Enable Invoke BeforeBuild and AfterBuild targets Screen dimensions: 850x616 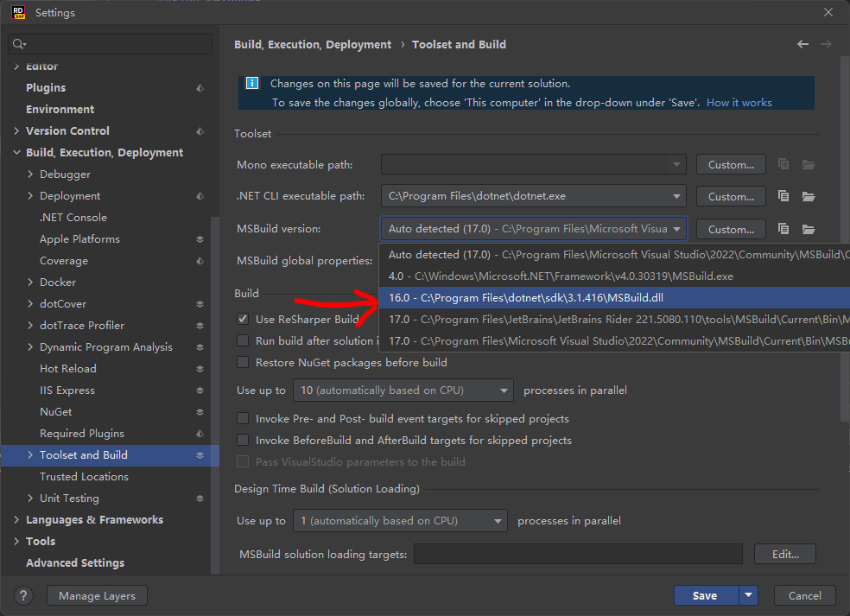[243, 441]
